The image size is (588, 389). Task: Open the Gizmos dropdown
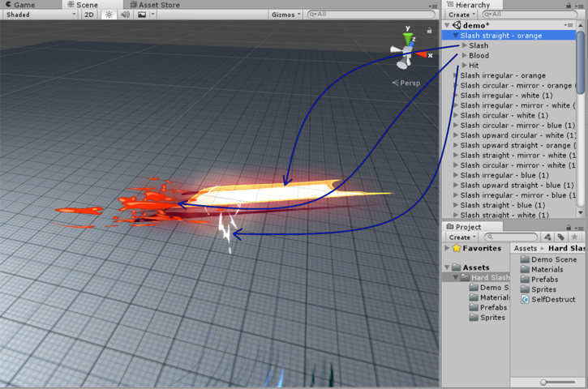point(285,15)
